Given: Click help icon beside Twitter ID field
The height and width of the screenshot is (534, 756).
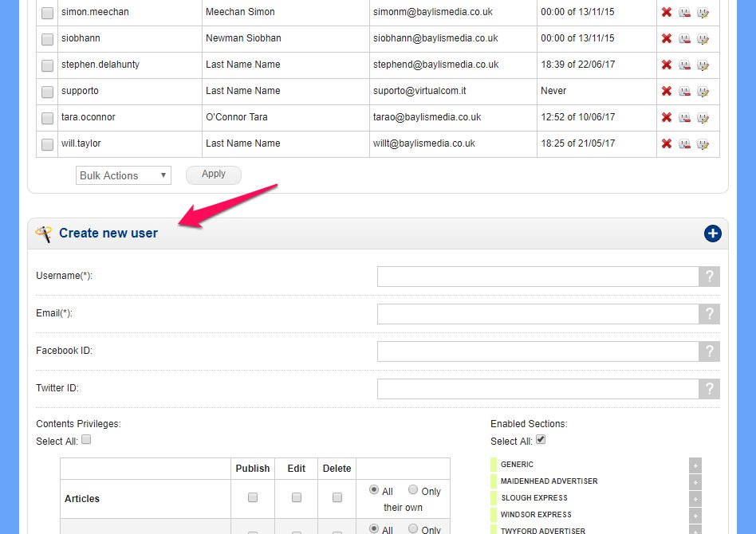Looking at the screenshot, I should 709,389.
